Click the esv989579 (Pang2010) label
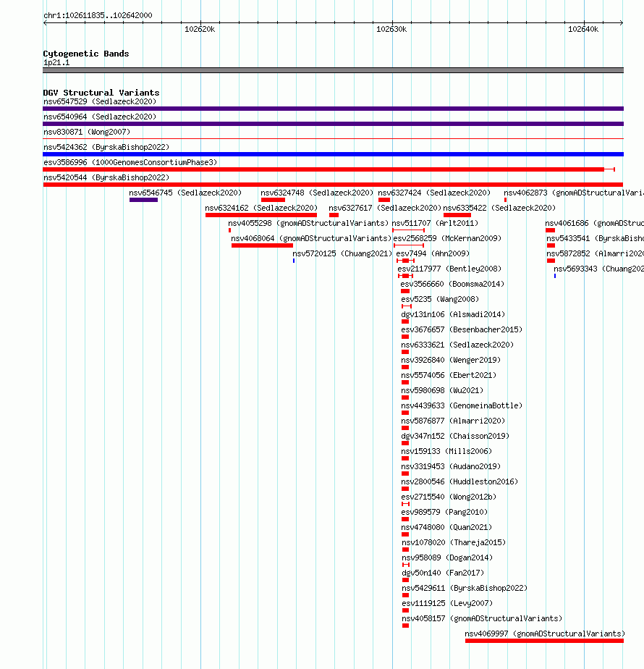 tap(444, 513)
